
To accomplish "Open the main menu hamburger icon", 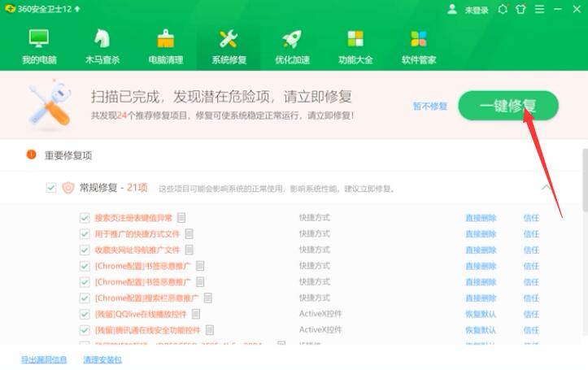I will coord(539,9).
